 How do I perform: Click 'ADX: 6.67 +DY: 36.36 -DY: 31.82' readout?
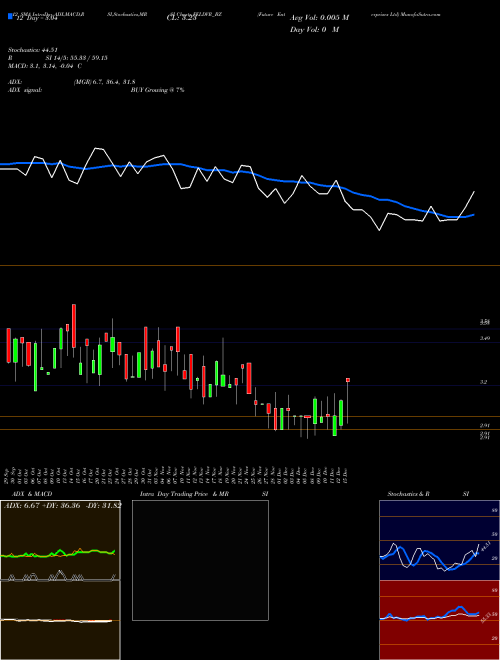[63, 506]
